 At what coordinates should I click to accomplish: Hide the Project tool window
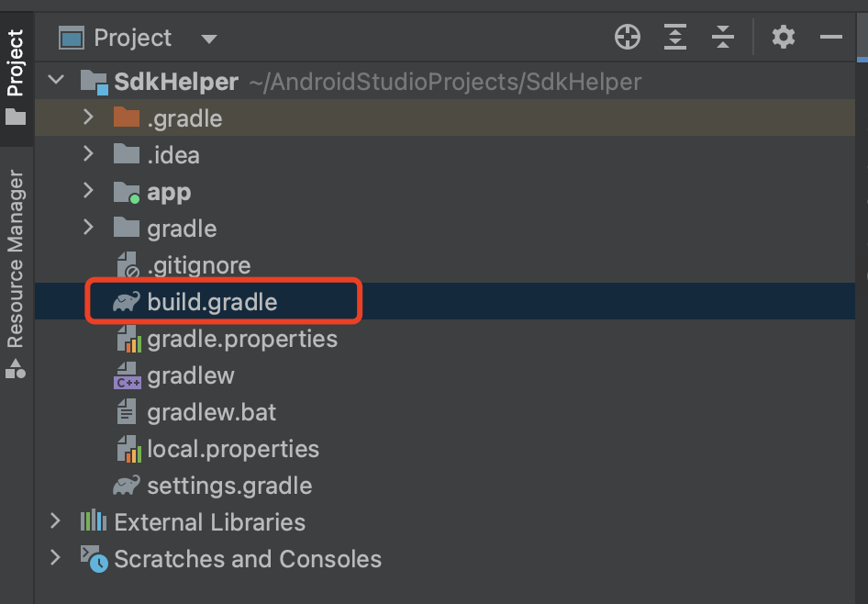[831, 38]
